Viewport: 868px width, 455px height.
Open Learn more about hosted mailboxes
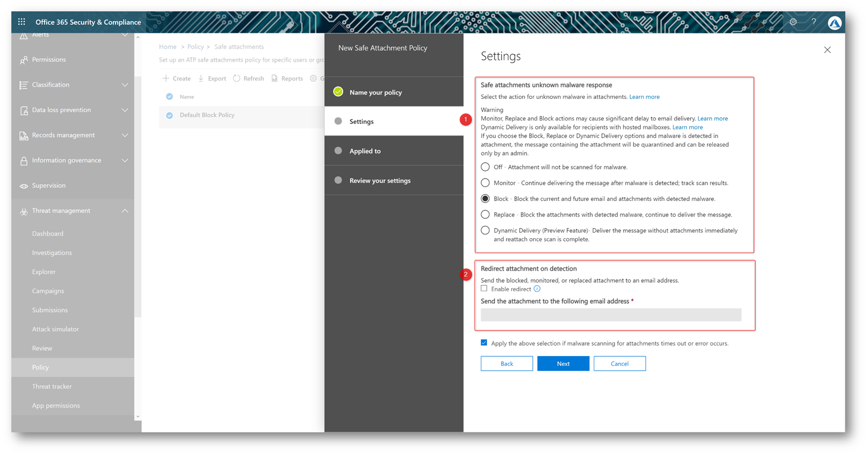pyautogui.click(x=687, y=128)
